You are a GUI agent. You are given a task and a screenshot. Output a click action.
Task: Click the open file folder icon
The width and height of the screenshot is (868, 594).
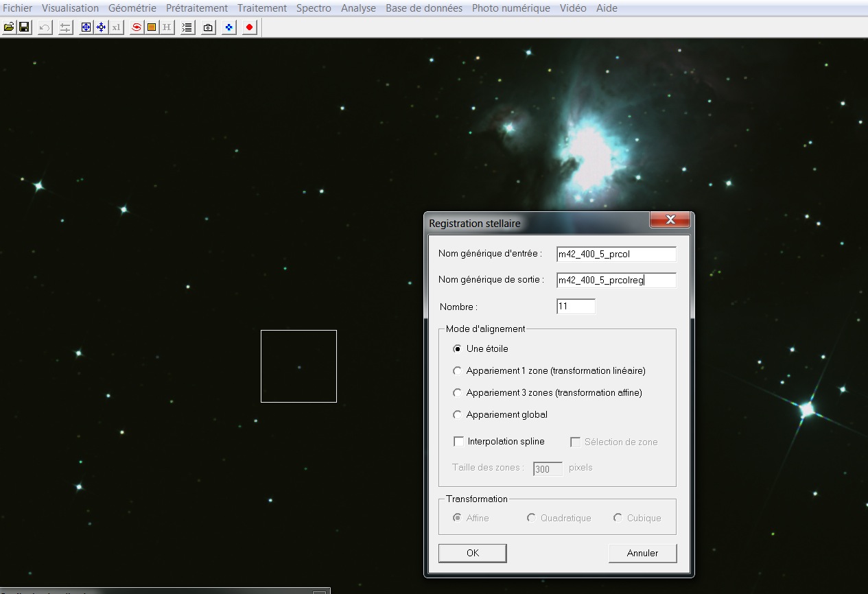(x=9, y=27)
